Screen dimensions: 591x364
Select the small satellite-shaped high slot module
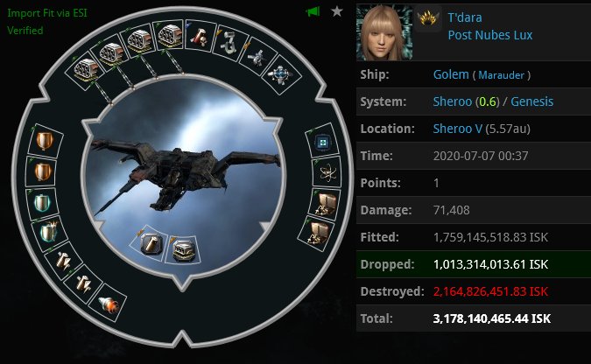[x=257, y=57]
